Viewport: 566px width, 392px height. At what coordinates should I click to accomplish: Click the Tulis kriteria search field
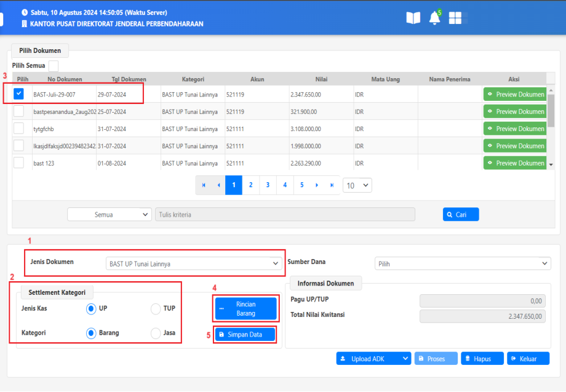coord(285,214)
